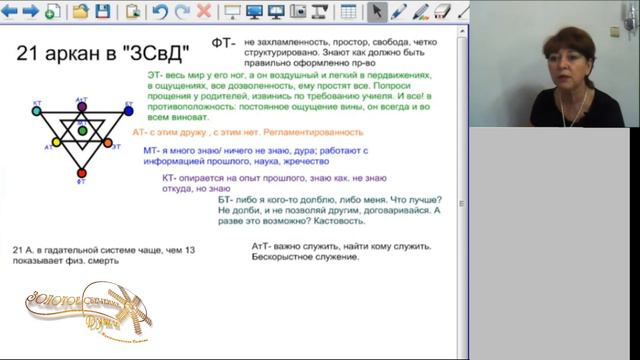Click the presenter webcam video panel
Image resolution: width=640 pixels, height=360 pixels.
[x=554, y=64]
